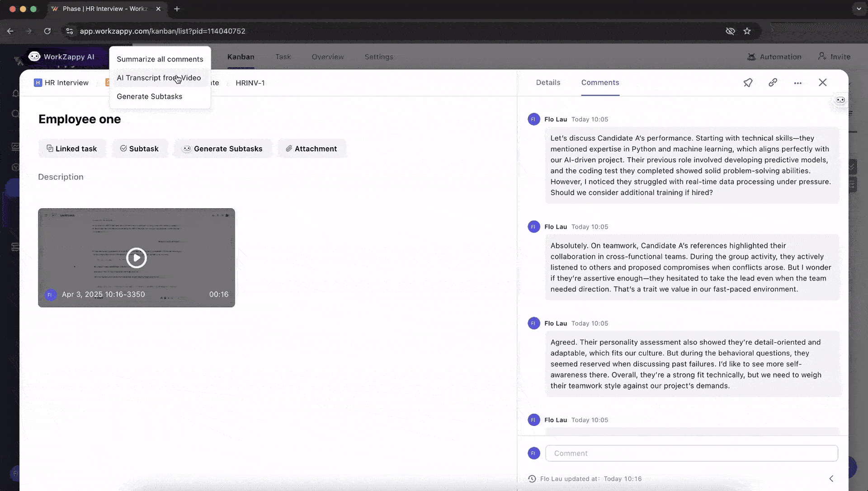
Task: Choose AI Transcript from Video option
Action: click(158, 78)
